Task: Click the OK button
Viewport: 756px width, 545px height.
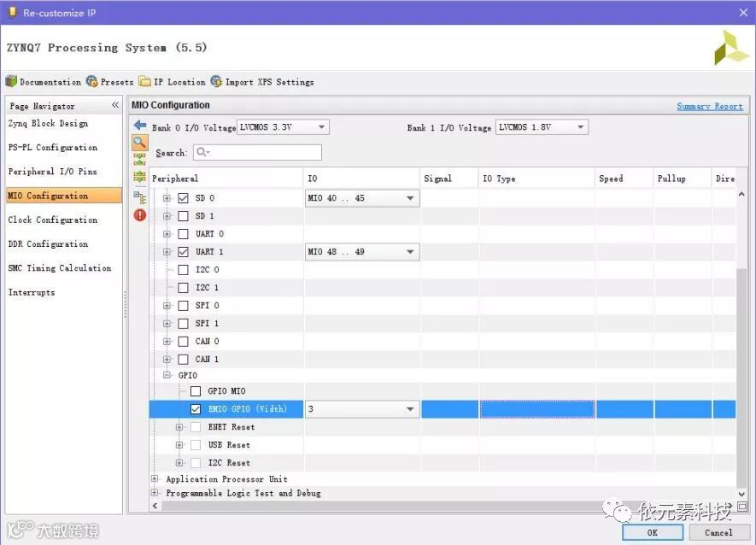Action: [653, 532]
